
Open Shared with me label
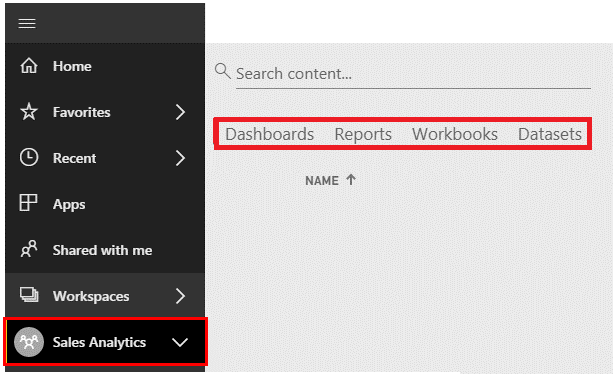(102, 250)
